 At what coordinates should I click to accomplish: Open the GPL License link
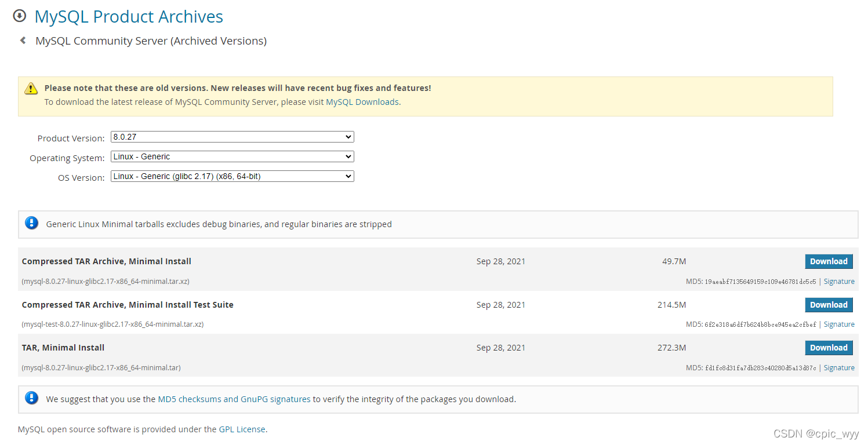tap(242, 429)
